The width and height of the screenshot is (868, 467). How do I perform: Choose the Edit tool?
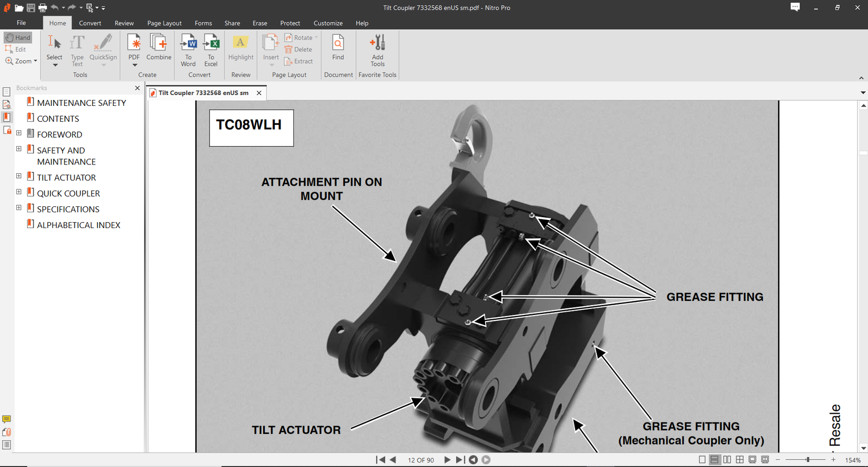(x=16, y=49)
